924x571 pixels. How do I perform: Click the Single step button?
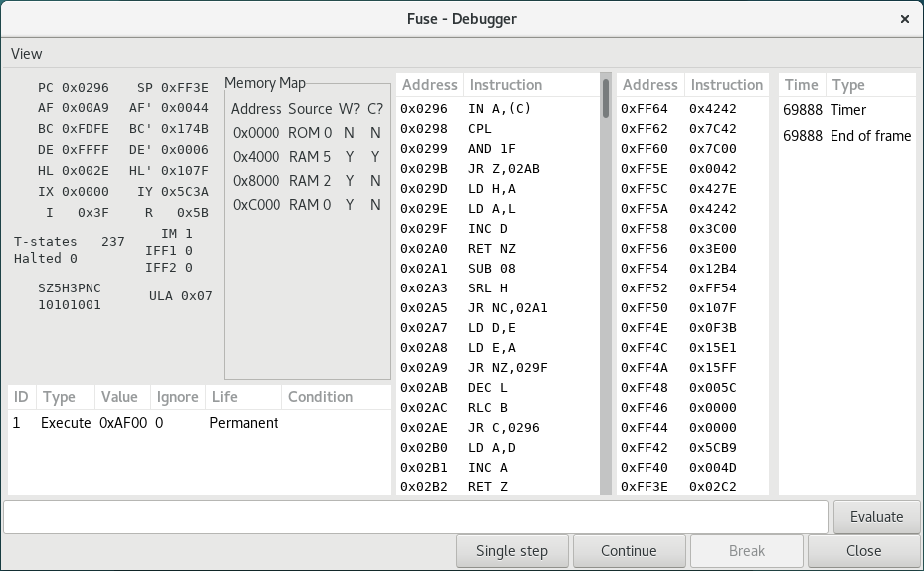click(x=512, y=551)
